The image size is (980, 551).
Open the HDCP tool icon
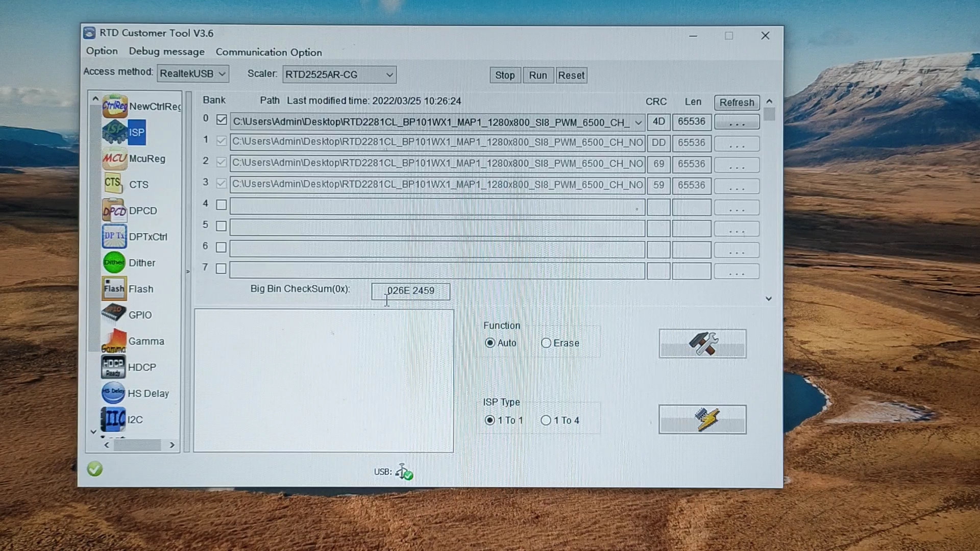tap(113, 367)
